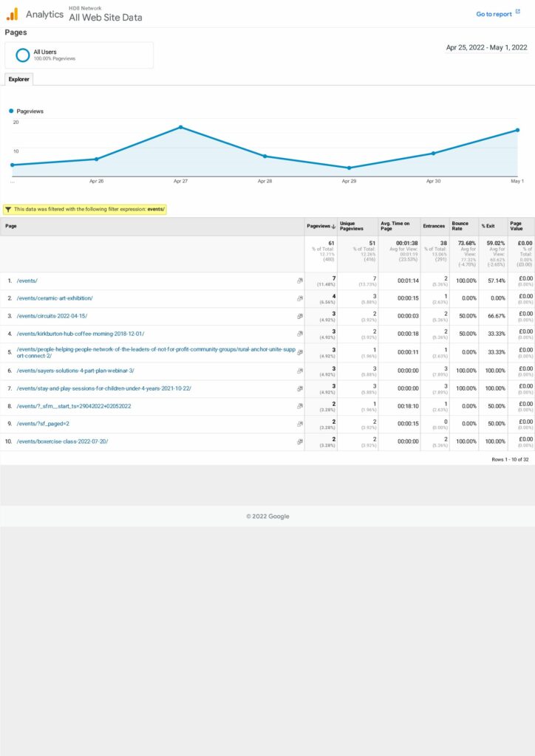Screen dimensions: 535x756
Task: Sort by Bounce Rate column header
Action: click(460, 226)
